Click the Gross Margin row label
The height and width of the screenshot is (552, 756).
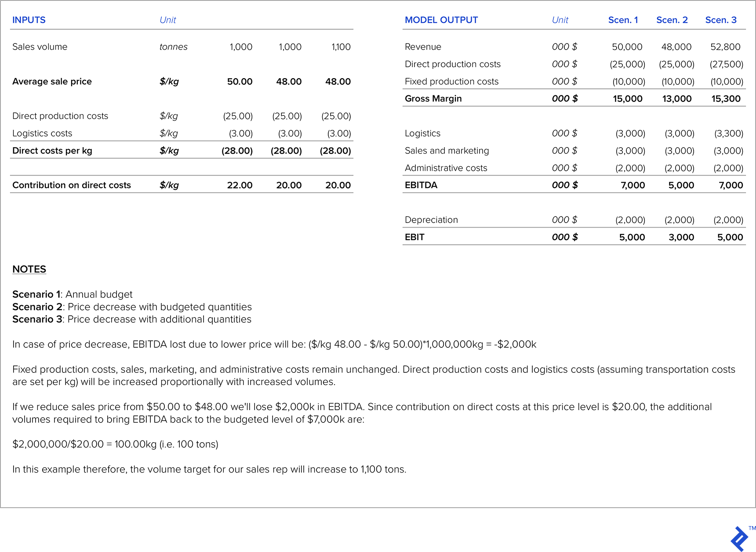tap(433, 99)
